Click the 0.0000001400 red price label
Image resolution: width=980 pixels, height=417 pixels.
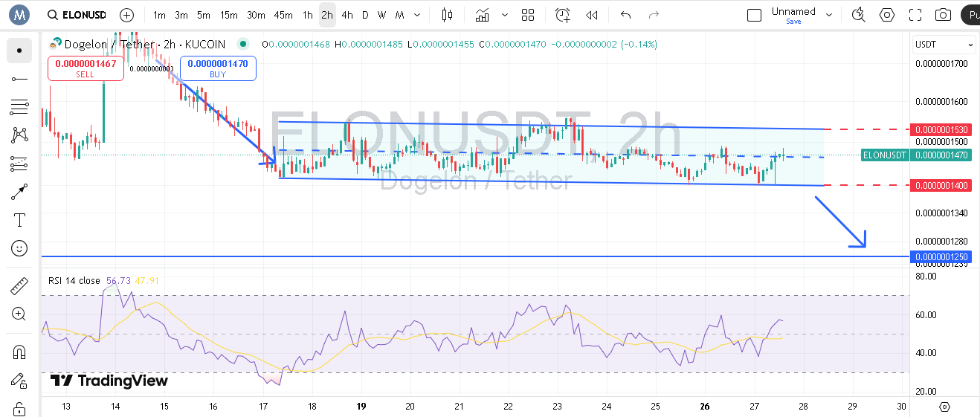click(941, 185)
